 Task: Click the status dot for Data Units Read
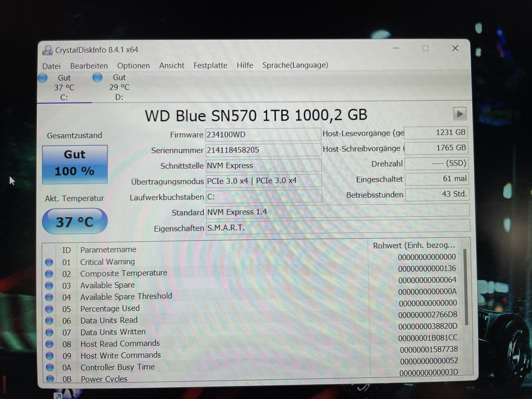49,321
